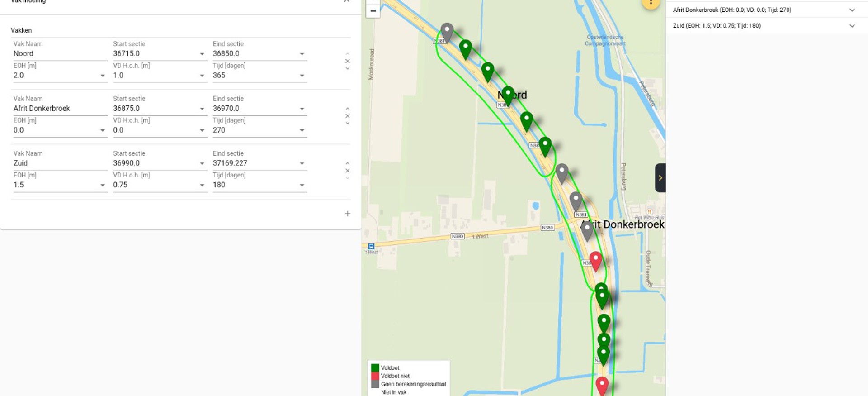868x396 pixels.
Task: Move the Zuid vak up with arrow
Action: click(347, 163)
